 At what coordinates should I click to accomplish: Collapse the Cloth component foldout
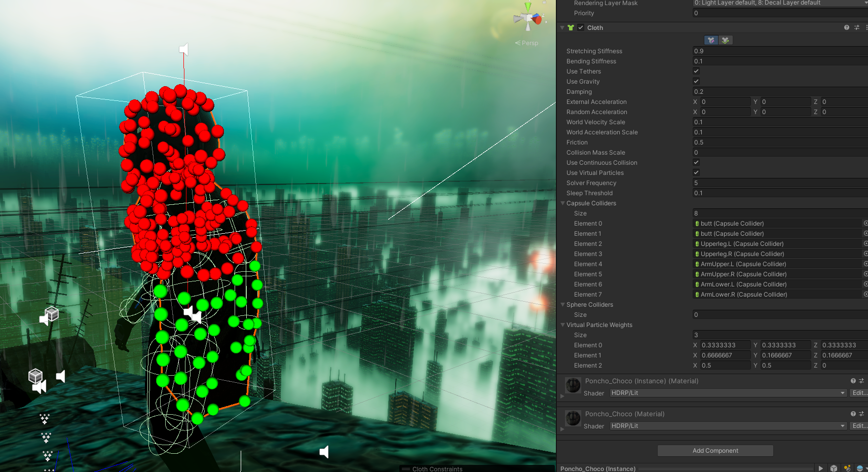click(x=562, y=28)
